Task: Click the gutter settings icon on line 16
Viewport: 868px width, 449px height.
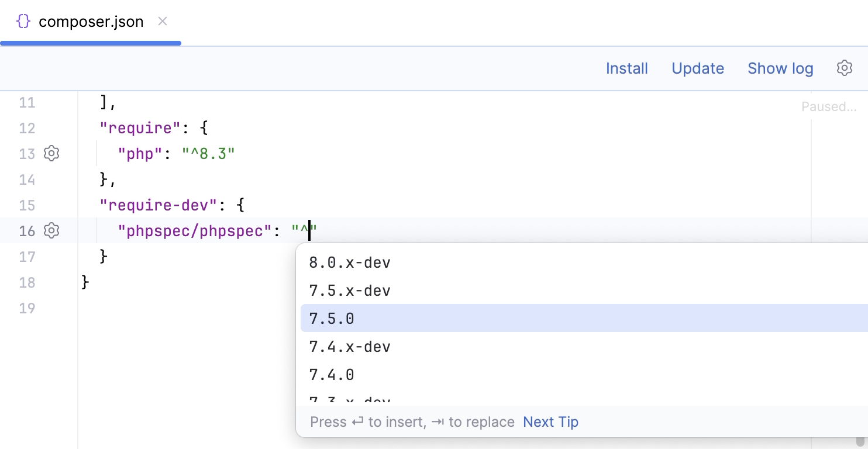Action: click(51, 230)
